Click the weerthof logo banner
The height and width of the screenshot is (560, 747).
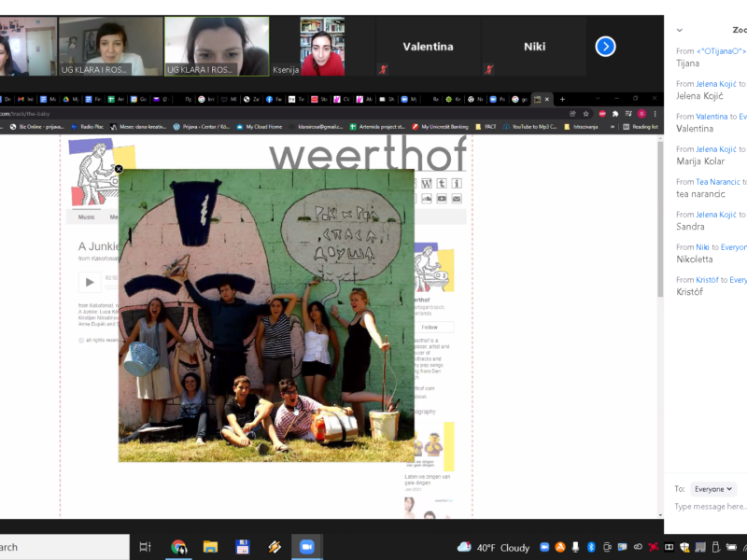click(368, 153)
